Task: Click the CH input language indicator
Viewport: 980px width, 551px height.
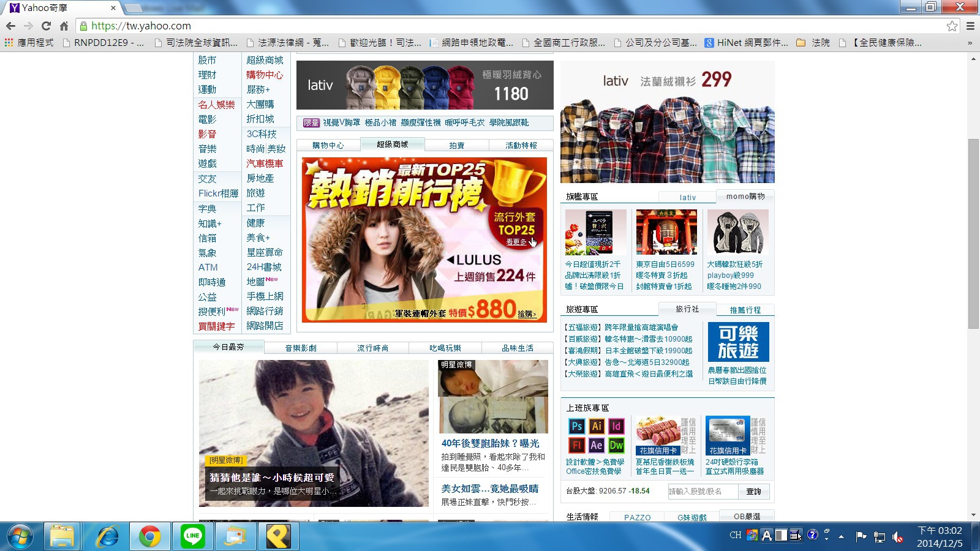Action: coord(736,535)
